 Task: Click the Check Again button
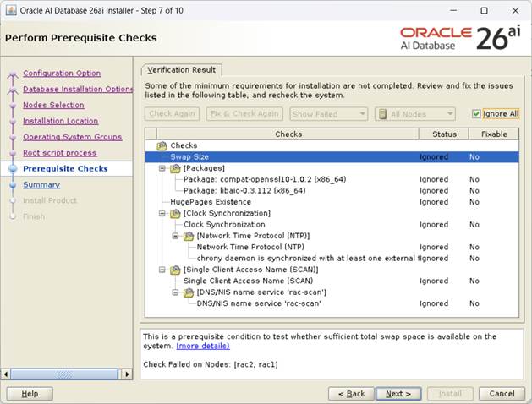tap(172, 114)
